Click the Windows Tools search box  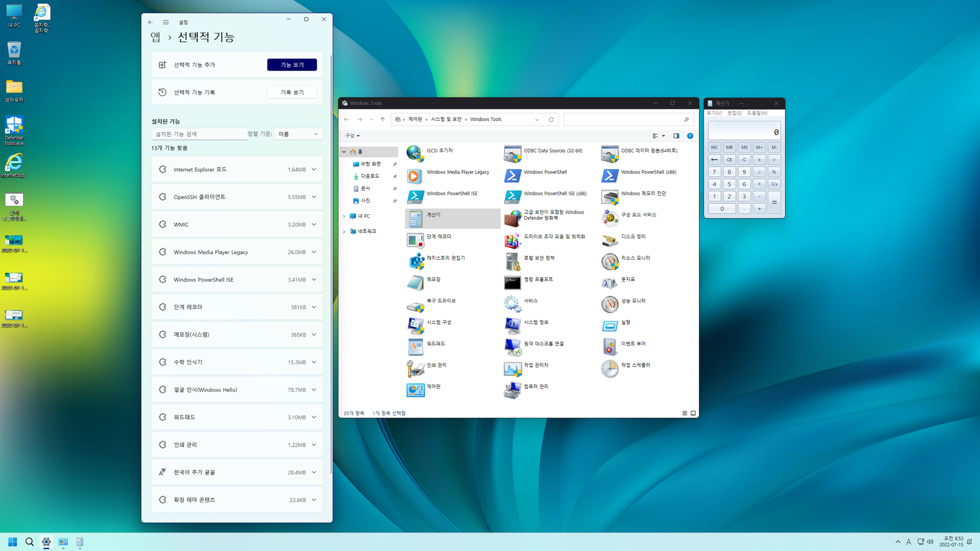[x=628, y=120]
